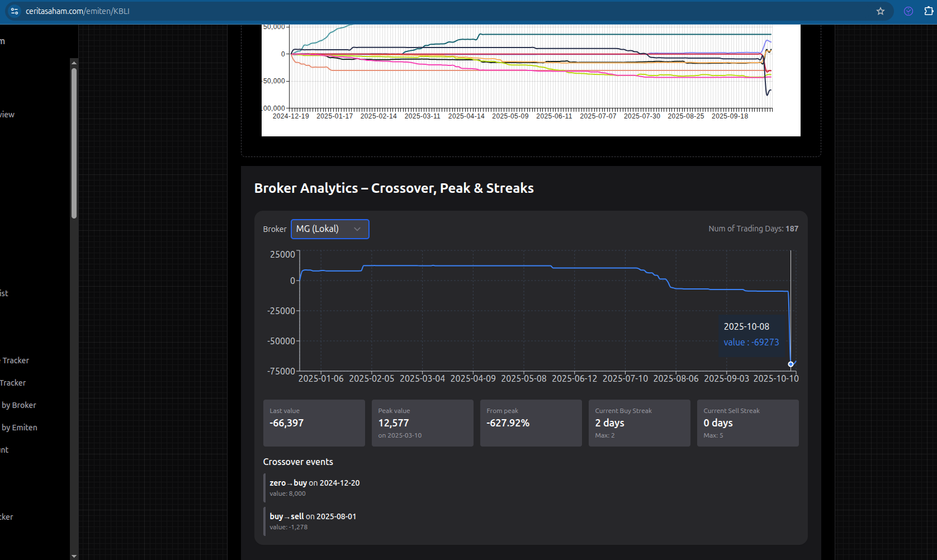Select the Peak value stat card
This screenshot has height=560, width=937.
(x=422, y=423)
